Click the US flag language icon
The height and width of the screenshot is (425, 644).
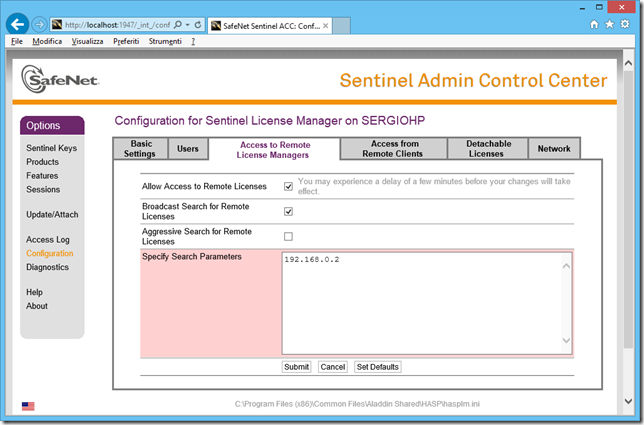click(x=28, y=406)
